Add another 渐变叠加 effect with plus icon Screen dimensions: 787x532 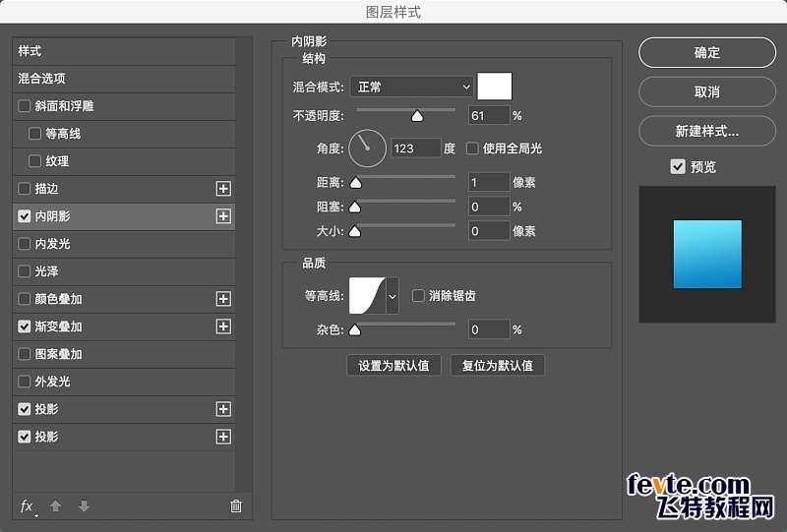pyautogui.click(x=223, y=326)
